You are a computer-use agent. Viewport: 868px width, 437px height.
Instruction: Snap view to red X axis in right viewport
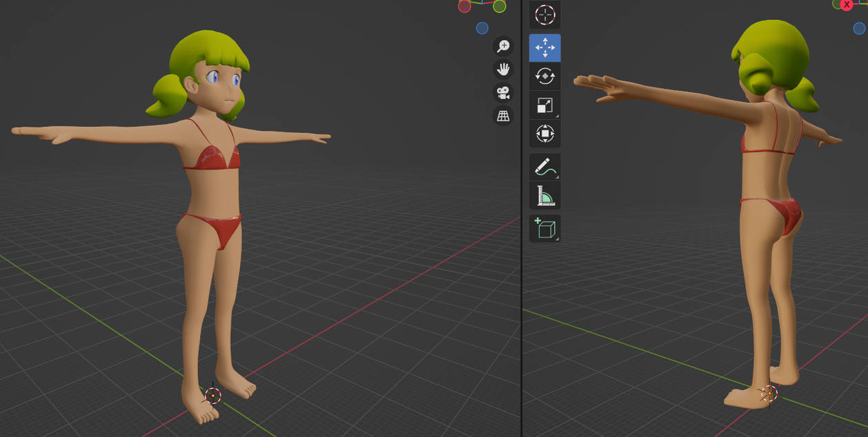coord(847,4)
